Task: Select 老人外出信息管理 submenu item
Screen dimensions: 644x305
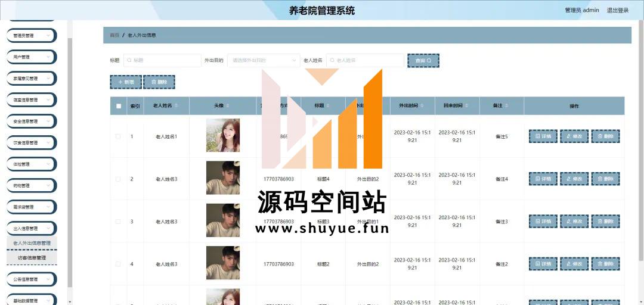Action: (x=32, y=243)
